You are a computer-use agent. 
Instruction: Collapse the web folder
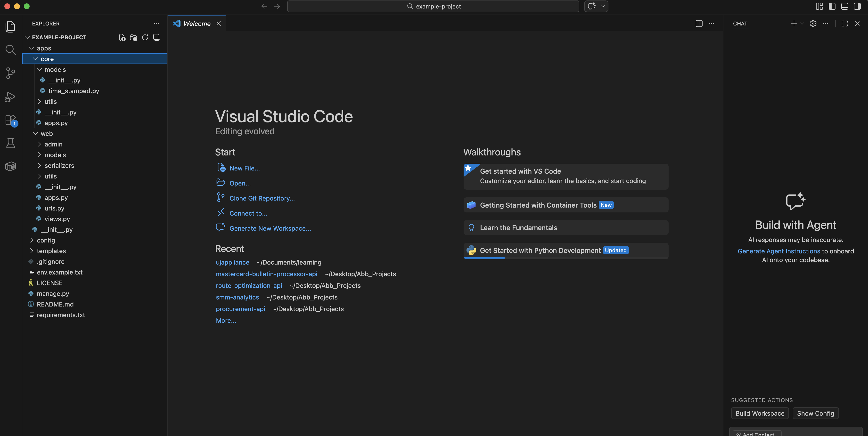[47, 133]
